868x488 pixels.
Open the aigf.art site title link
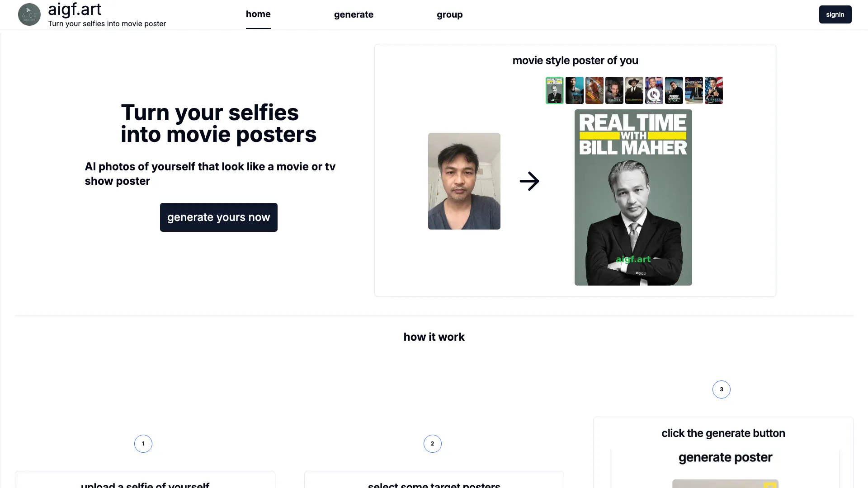(75, 9)
